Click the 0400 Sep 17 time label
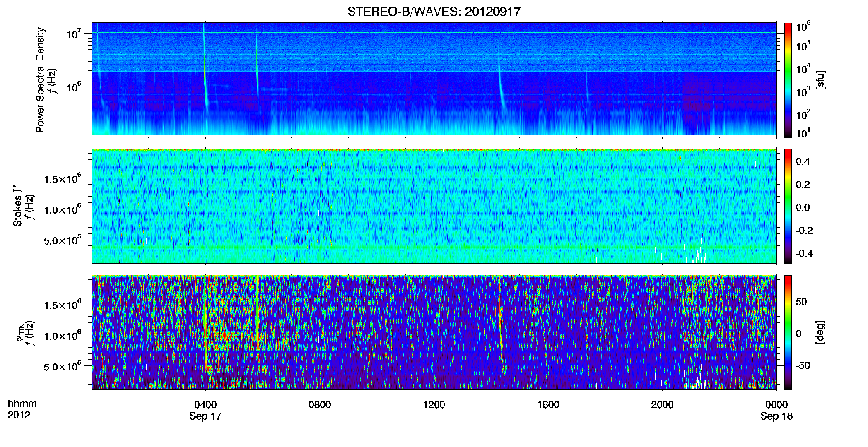This screenshot has width=868, height=447. (x=205, y=410)
